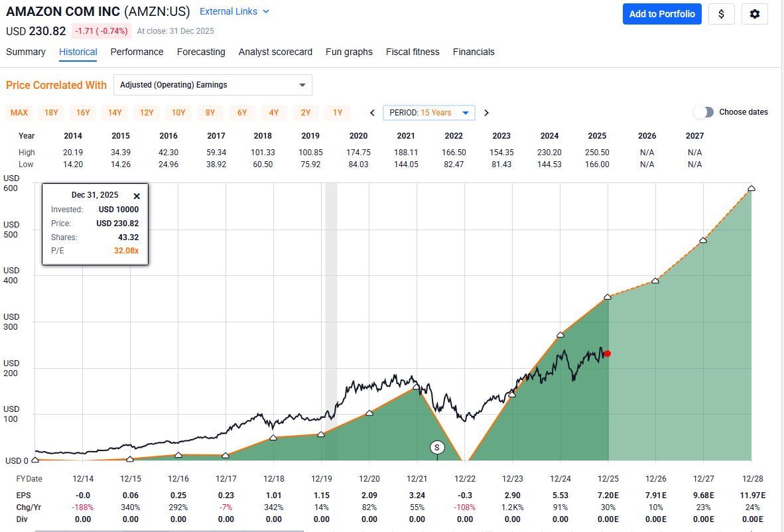The image size is (784, 532).
Task: Select the 6Y time range
Action: pos(241,113)
